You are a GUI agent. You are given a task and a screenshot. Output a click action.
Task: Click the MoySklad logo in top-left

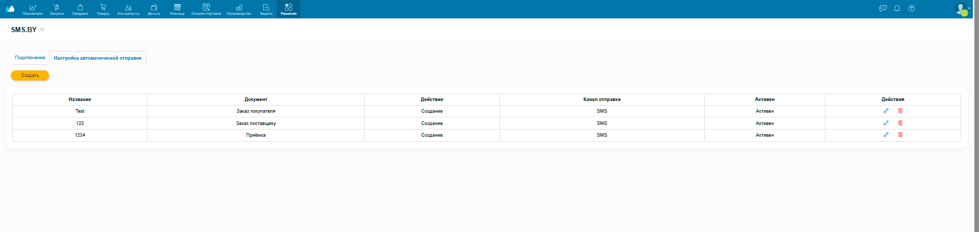10,9
